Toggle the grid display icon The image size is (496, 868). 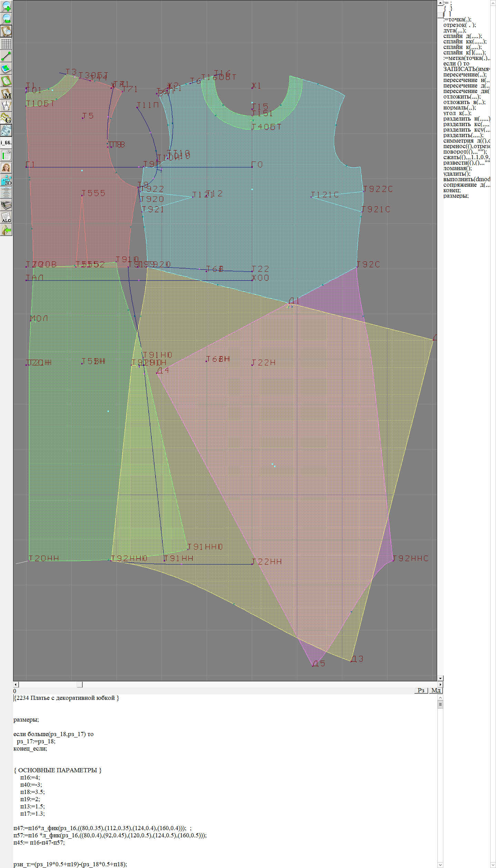6,44
